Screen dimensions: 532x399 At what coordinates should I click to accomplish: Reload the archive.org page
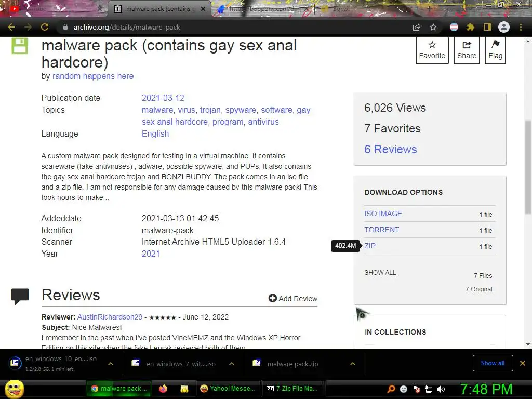(x=45, y=27)
